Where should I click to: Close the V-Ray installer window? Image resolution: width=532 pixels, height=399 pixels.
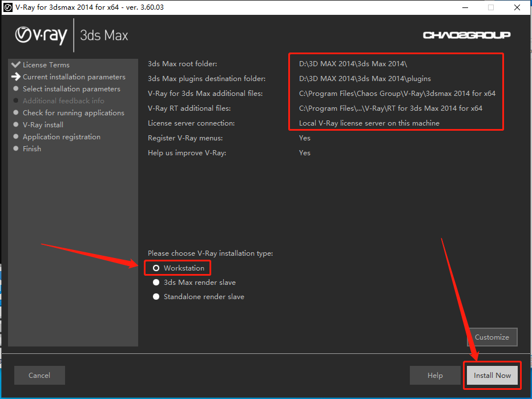pyautogui.click(x=517, y=7)
